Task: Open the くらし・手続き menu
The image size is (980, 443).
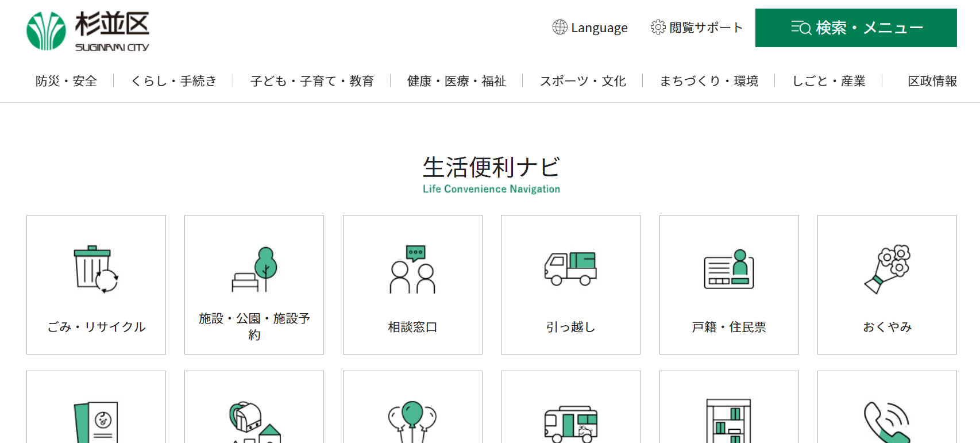Action: point(173,81)
